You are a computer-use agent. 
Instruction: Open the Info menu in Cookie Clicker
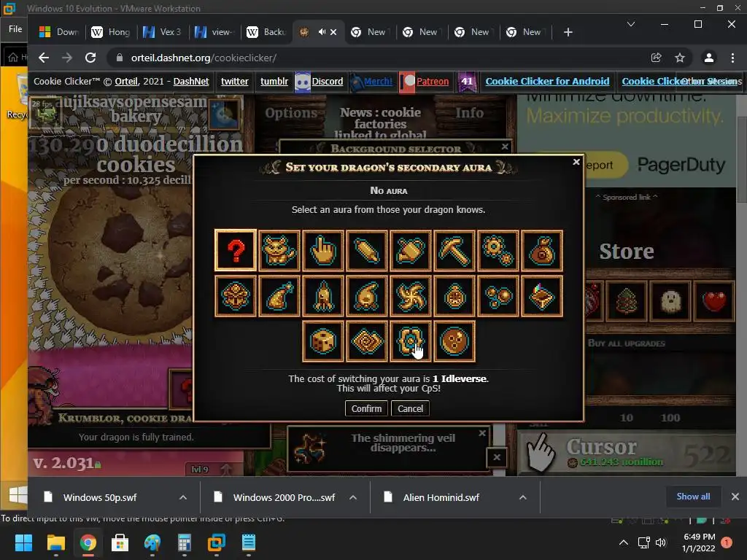(469, 113)
